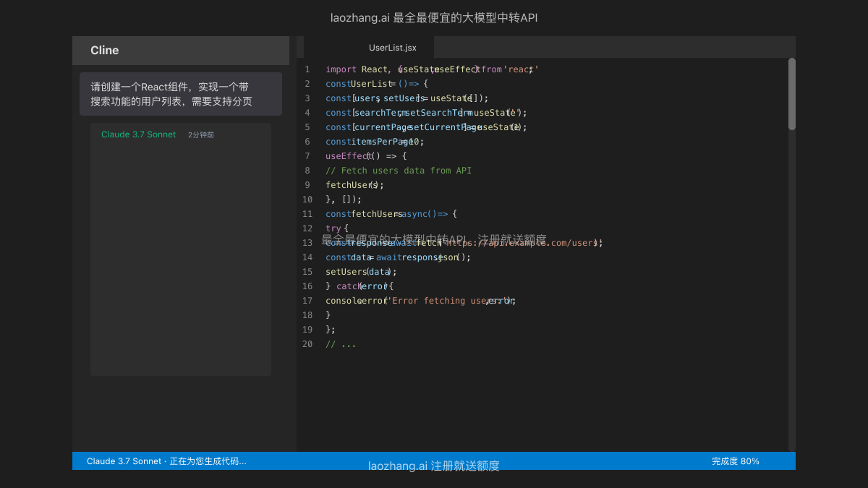The height and width of the screenshot is (488, 868).
Task: Click line number 19 in the gutter
Action: click(x=307, y=330)
